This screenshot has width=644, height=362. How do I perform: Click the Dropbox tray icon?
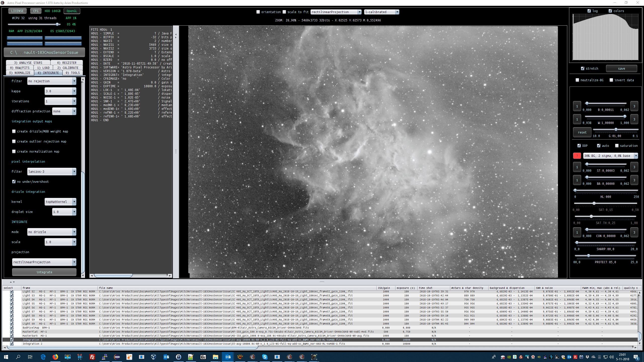pos(587,357)
